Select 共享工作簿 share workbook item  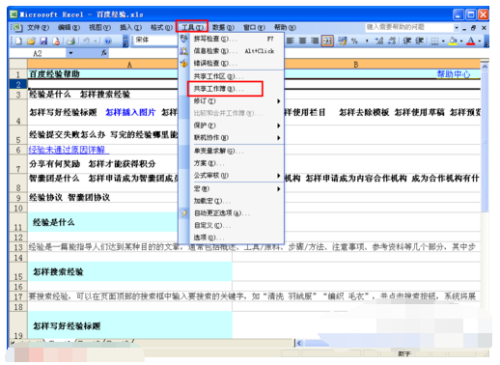tap(232, 89)
